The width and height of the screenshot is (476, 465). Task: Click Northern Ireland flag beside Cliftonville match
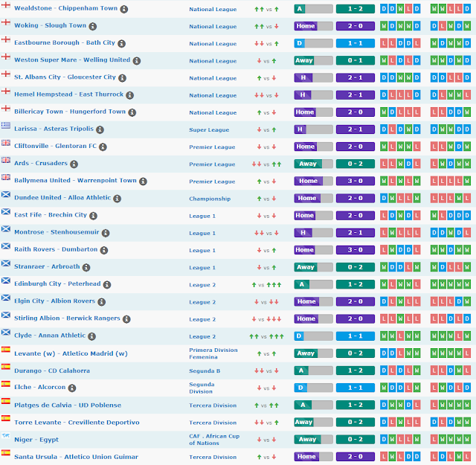click(5, 143)
